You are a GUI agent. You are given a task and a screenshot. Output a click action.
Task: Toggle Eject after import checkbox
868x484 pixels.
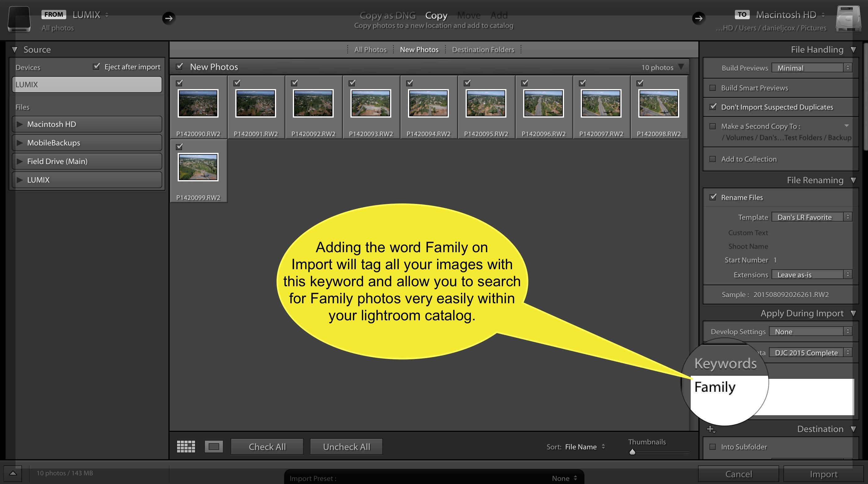pyautogui.click(x=96, y=66)
